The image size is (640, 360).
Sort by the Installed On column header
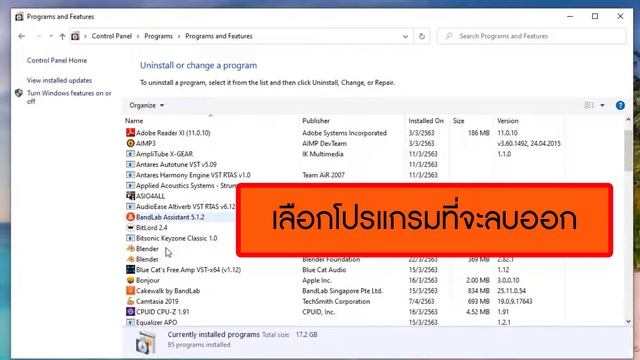pos(426,121)
